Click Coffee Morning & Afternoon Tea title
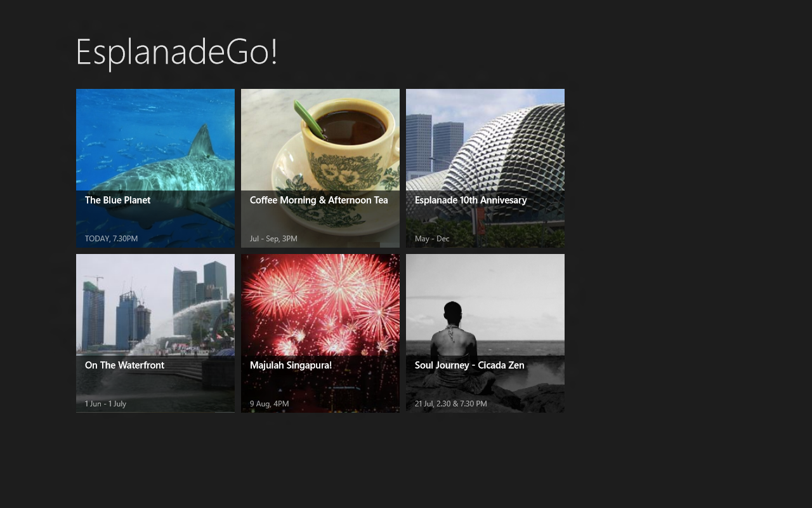The width and height of the screenshot is (812, 508). (x=319, y=200)
